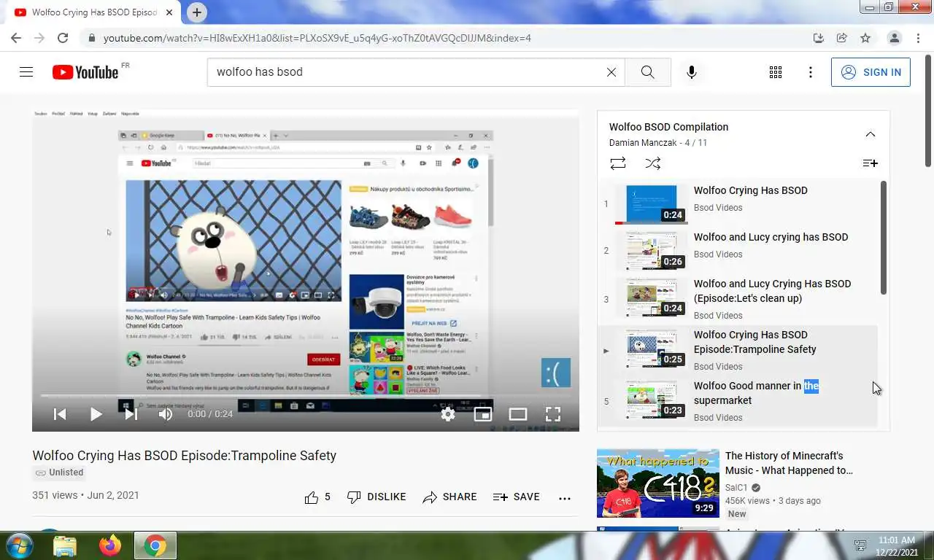
Task: Click the network icon in the system tray
Action: pos(860,546)
